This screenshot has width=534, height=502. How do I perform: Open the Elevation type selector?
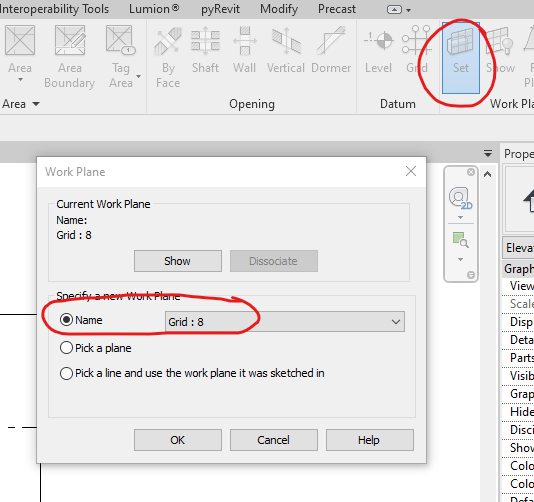518,247
